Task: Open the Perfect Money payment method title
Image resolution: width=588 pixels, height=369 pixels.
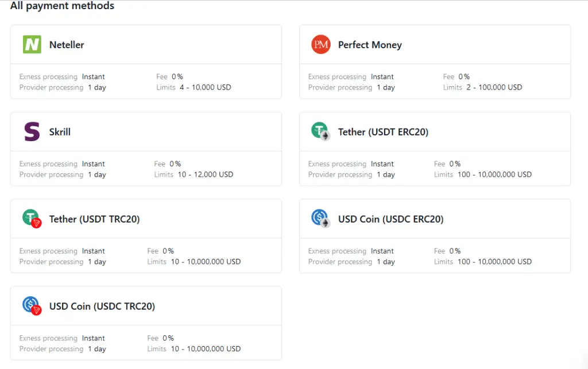Action: click(370, 45)
